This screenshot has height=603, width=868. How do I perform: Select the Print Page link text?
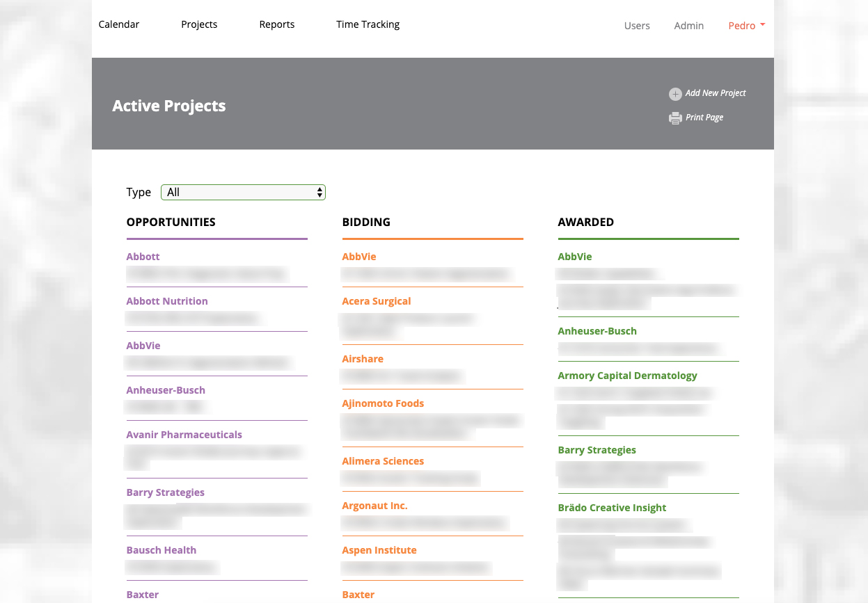coord(704,118)
